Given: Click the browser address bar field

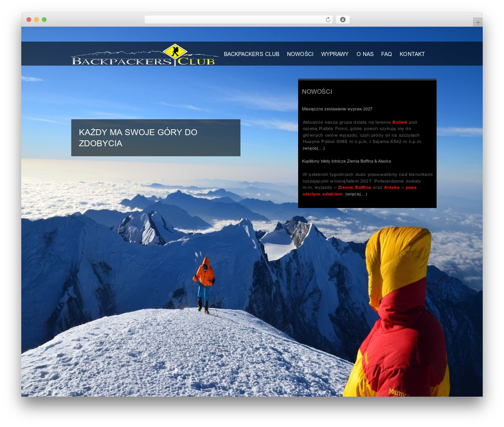Looking at the screenshot, I should coord(238,20).
